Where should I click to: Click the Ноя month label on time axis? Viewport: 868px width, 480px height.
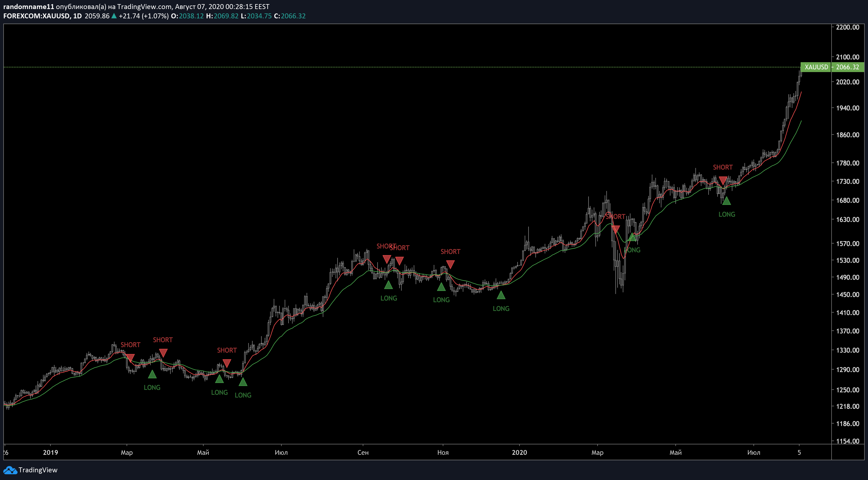click(443, 452)
